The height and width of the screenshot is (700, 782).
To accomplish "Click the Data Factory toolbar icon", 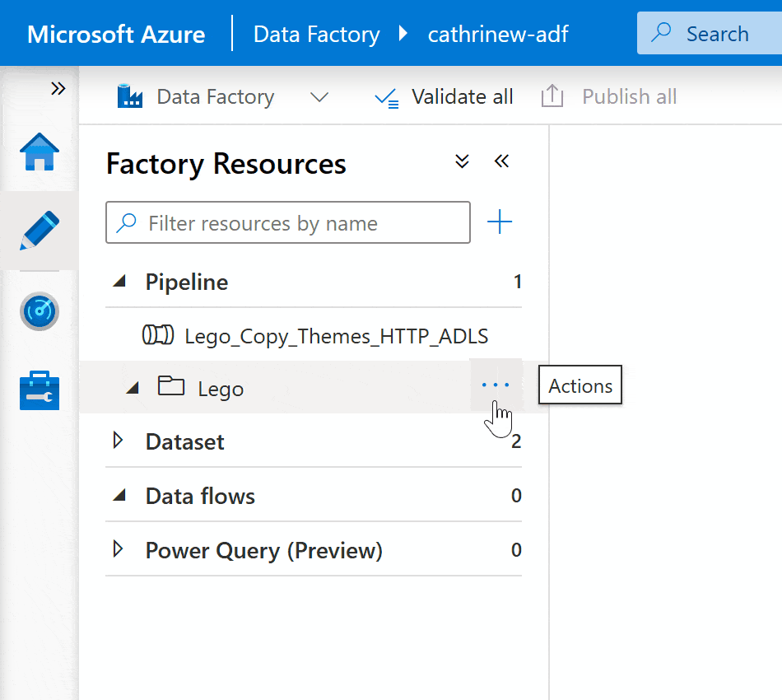I will (x=130, y=97).
